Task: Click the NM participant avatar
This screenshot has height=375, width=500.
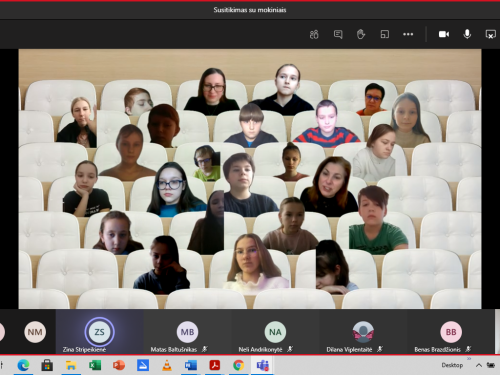Action: (x=35, y=332)
